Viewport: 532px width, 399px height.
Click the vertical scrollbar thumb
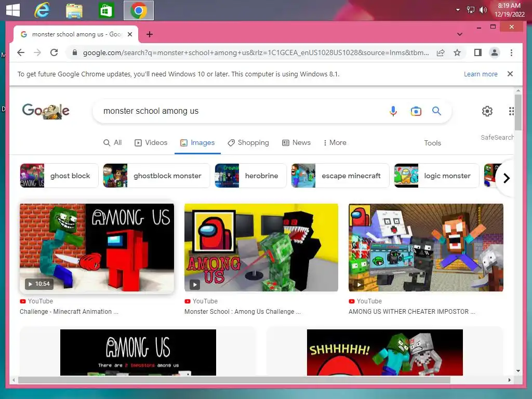[x=518, y=112]
